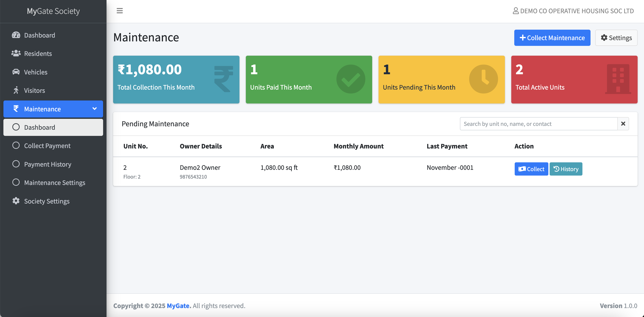Click the Society Settings gear icon
644x317 pixels.
(16, 201)
